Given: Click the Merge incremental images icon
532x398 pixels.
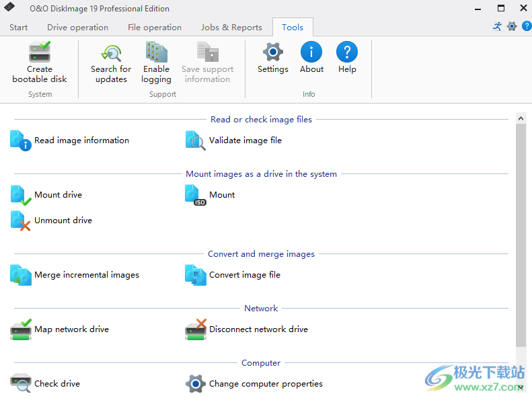Looking at the screenshot, I should pyautogui.click(x=21, y=275).
